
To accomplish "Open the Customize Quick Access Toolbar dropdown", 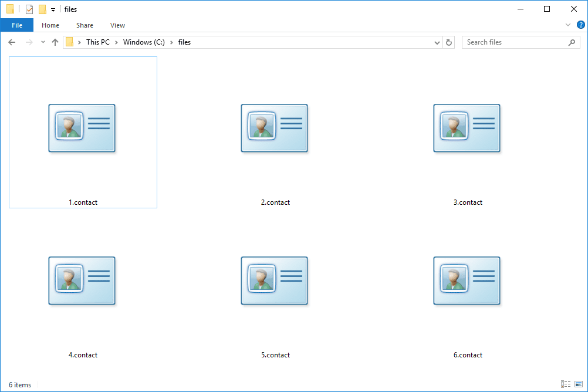I will (x=53, y=10).
